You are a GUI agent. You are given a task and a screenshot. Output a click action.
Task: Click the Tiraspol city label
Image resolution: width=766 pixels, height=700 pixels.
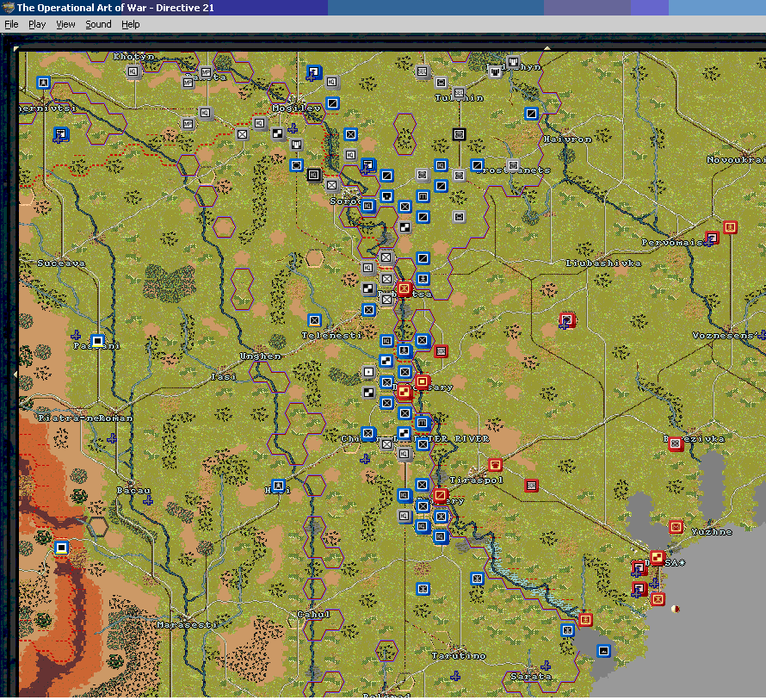click(x=476, y=480)
